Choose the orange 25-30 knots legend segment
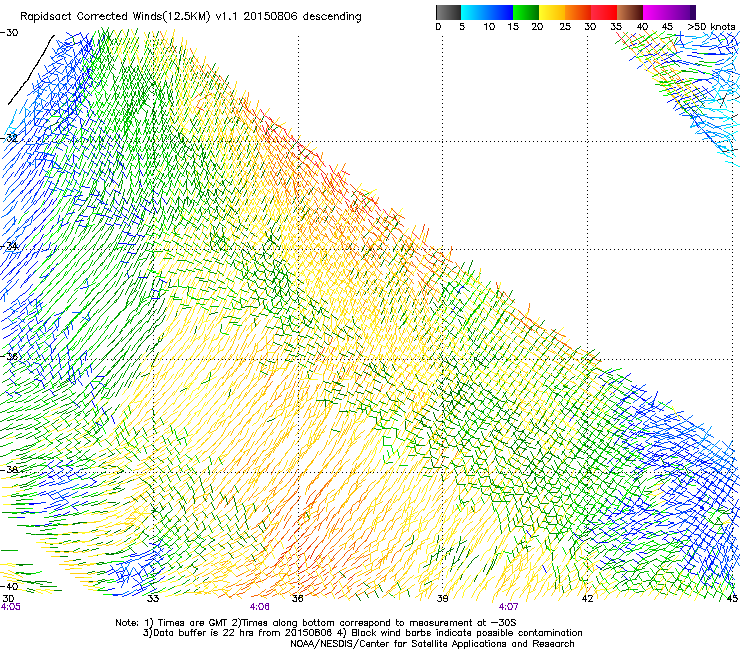The width and height of the screenshot is (740, 650). click(x=578, y=12)
